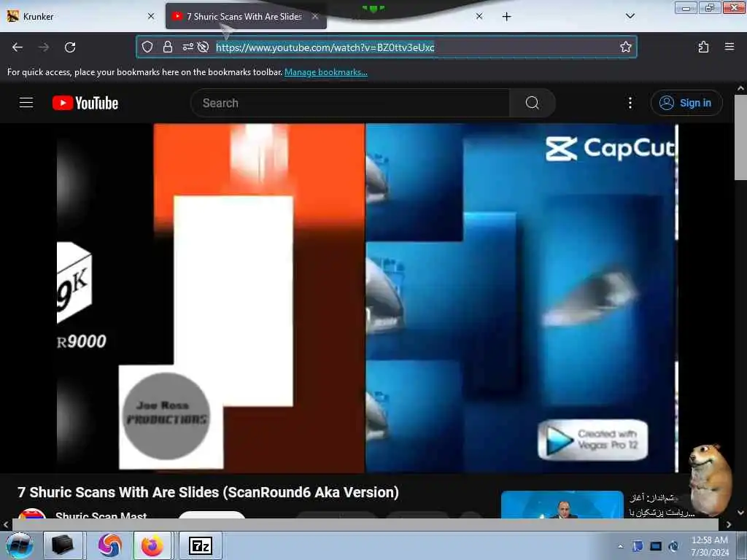Open the recommended video thumbnail with man in suit
The height and width of the screenshot is (560, 747).
[562, 505]
